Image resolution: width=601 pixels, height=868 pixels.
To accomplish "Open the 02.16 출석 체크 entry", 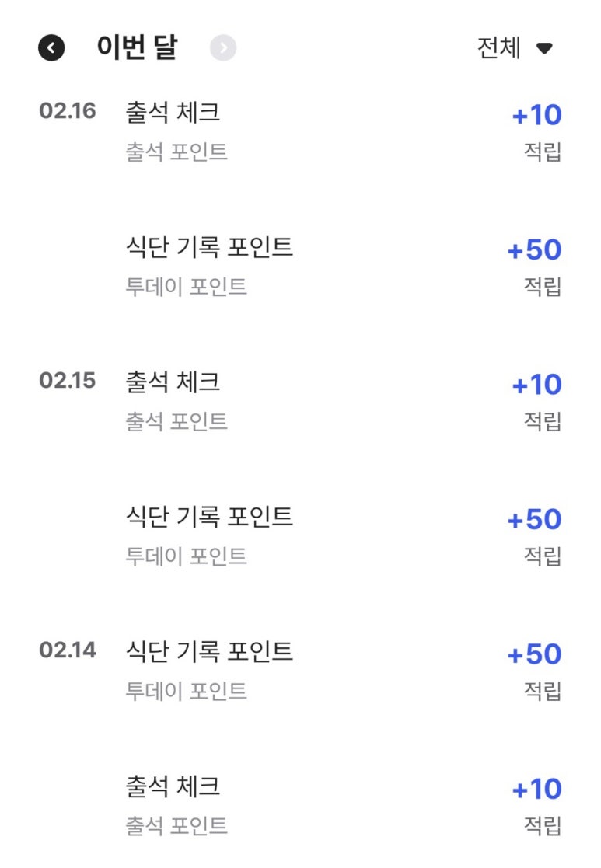I will (300, 131).
